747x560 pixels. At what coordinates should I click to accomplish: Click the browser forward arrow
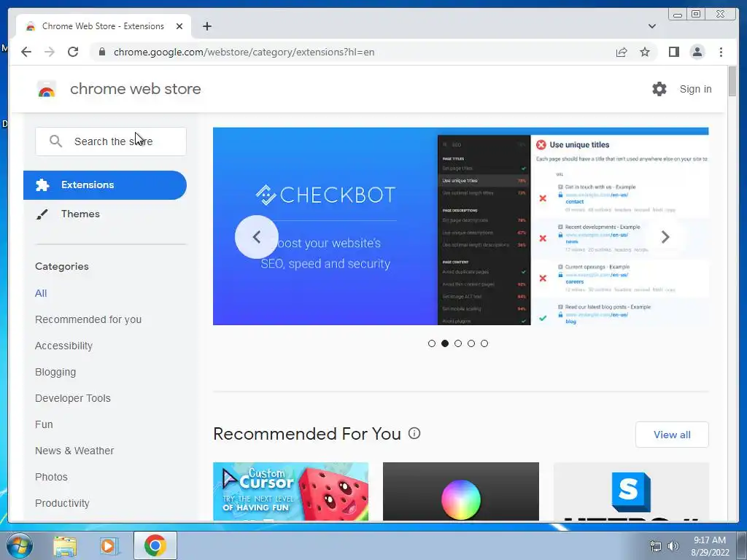tap(50, 52)
